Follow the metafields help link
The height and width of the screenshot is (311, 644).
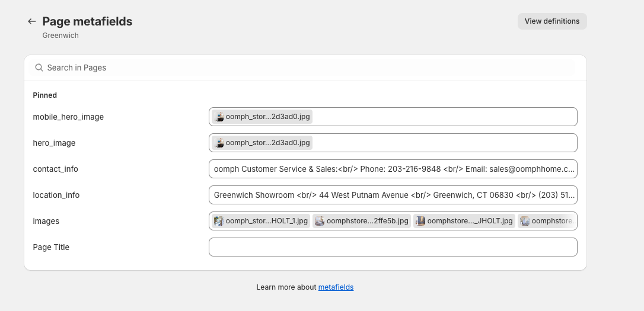(x=336, y=287)
